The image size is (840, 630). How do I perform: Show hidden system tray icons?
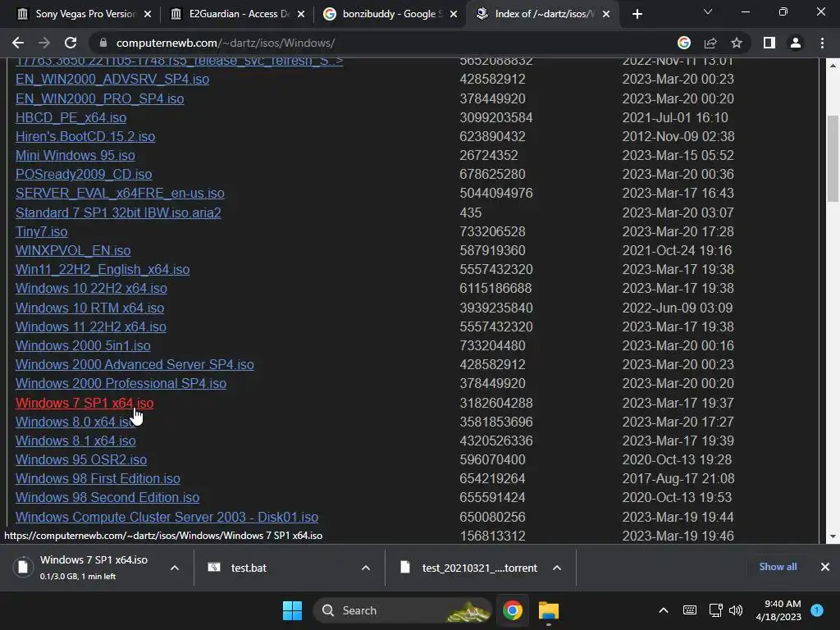663,610
